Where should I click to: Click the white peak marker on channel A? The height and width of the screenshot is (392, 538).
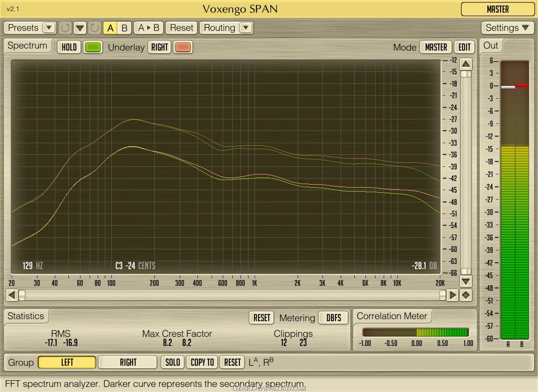508,87
